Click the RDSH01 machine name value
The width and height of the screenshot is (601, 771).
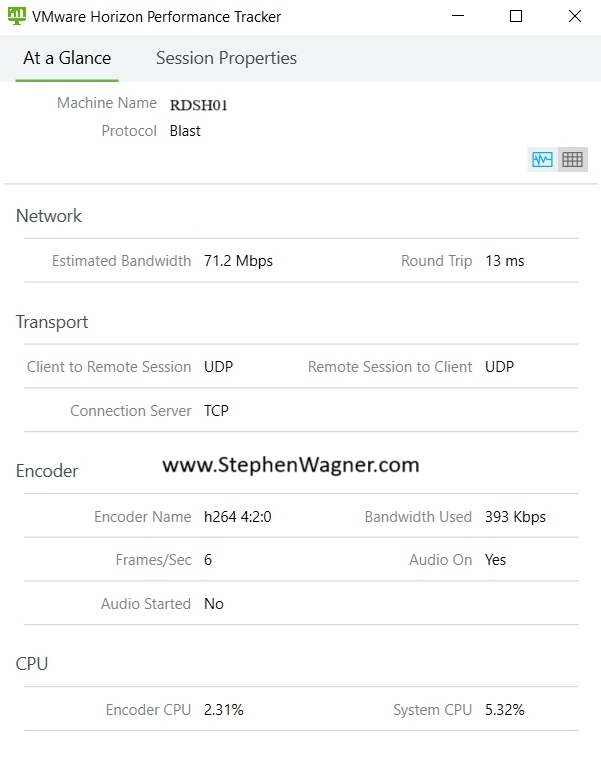point(199,105)
